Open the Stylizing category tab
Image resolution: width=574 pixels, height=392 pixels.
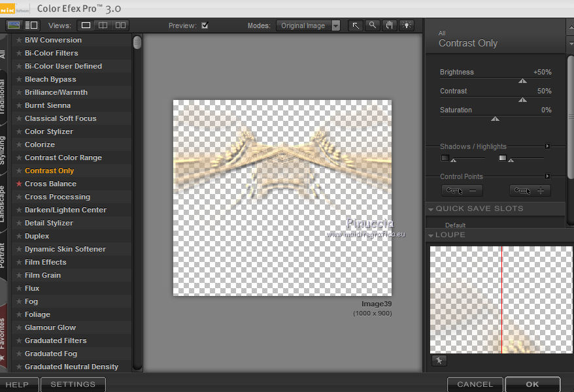(3, 151)
